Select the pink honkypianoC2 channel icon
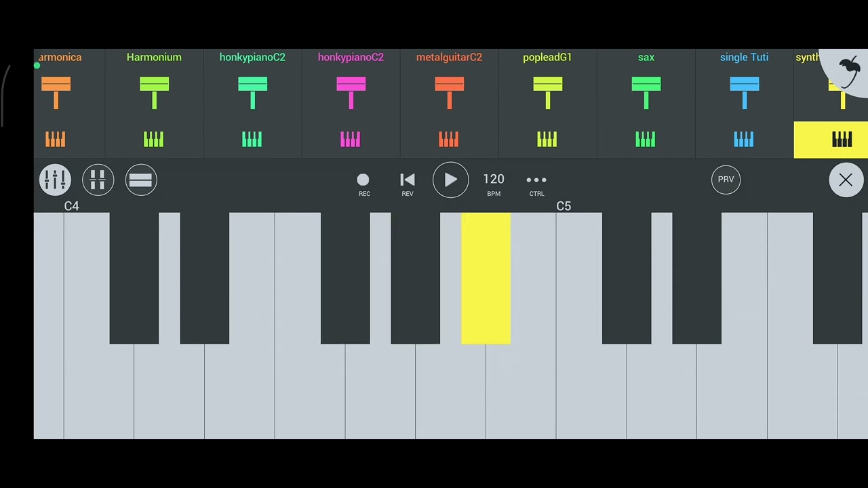This screenshot has height=488, width=868. pos(351,93)
